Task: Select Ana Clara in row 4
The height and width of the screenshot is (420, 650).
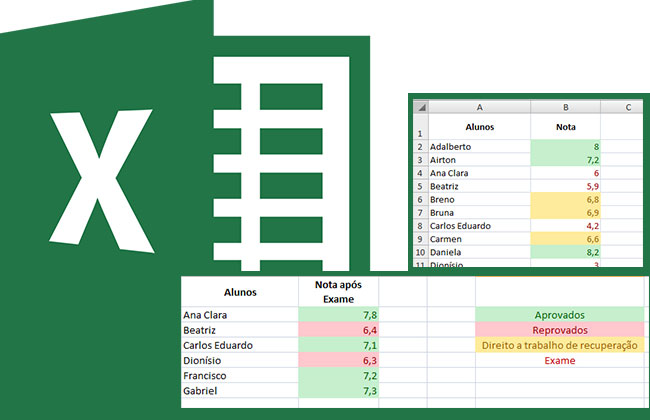Action: point(479,173)
